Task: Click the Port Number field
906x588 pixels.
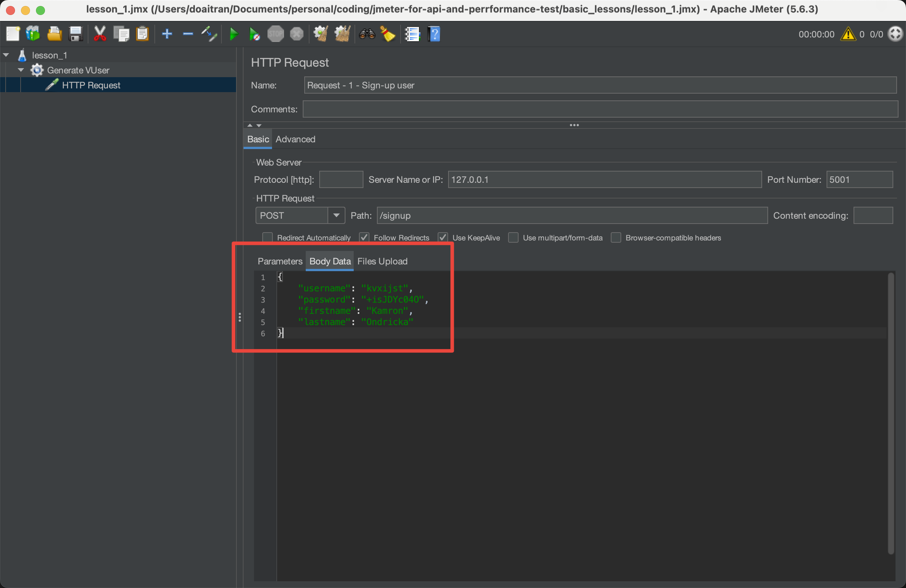Action: pos(859,180)
